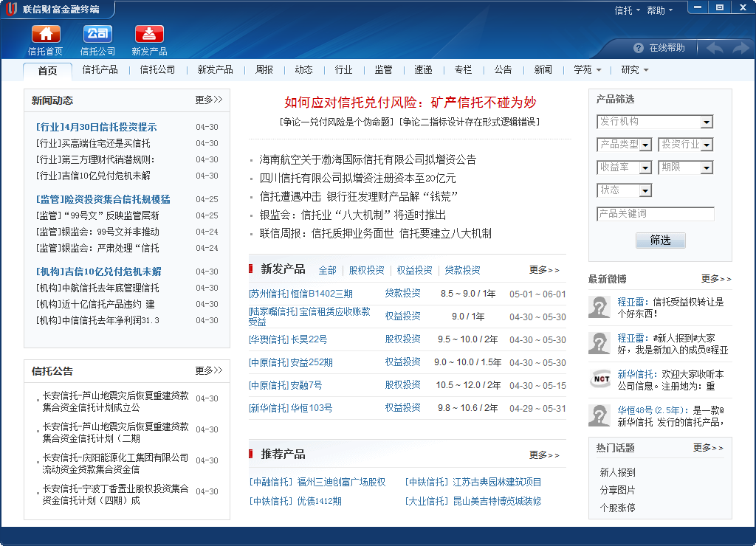Open the 速递 tab
The height and width of the screenshot is (546, 756).
tap(423, 70)
